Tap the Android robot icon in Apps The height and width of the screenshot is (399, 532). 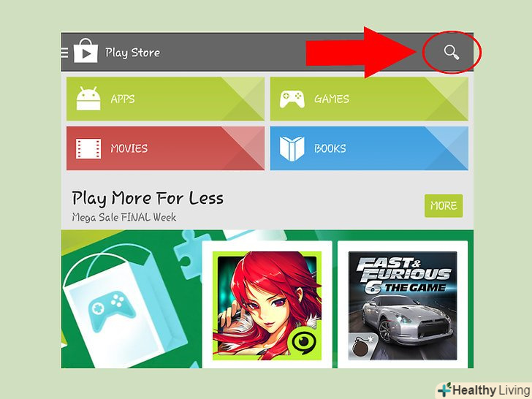click(88, 99)
